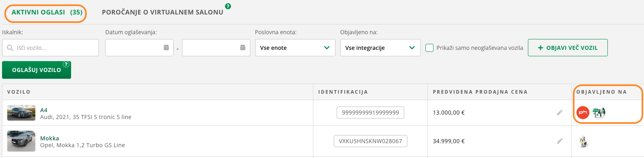Click the Mokka car thumbnail
This screenshot has height=158, width=644.
(x=21, y=141)
